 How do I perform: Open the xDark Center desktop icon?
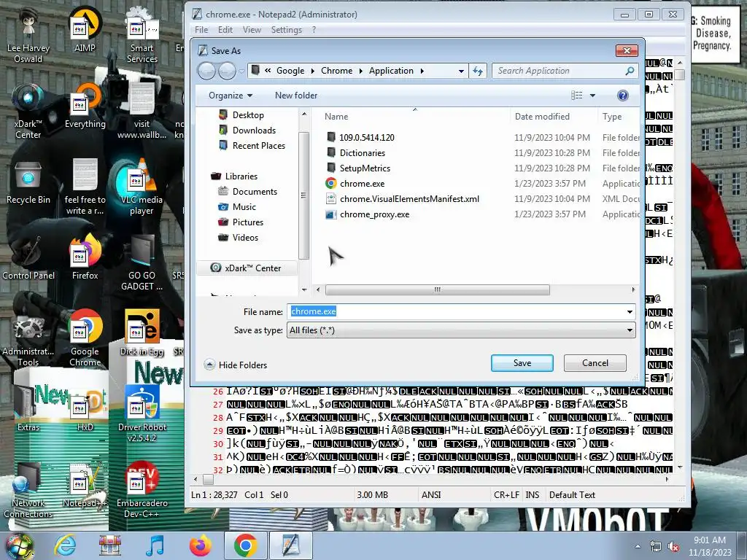point(28,112)
